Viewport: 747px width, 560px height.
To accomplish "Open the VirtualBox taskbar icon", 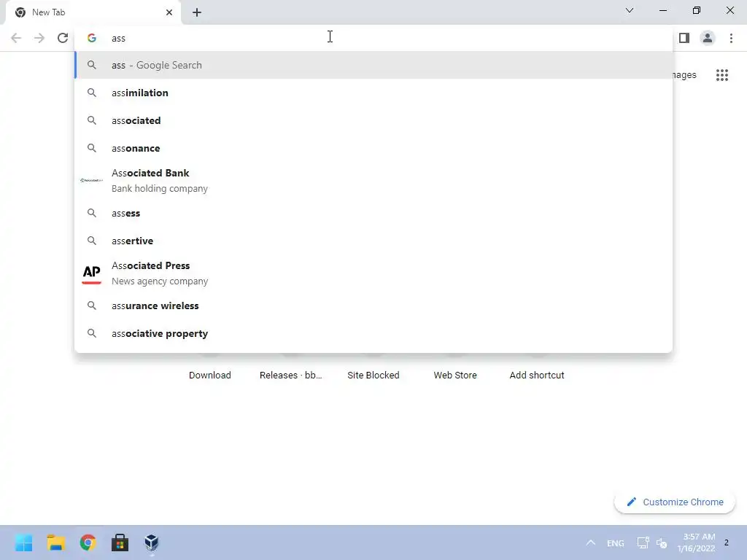I will point(152,542).
